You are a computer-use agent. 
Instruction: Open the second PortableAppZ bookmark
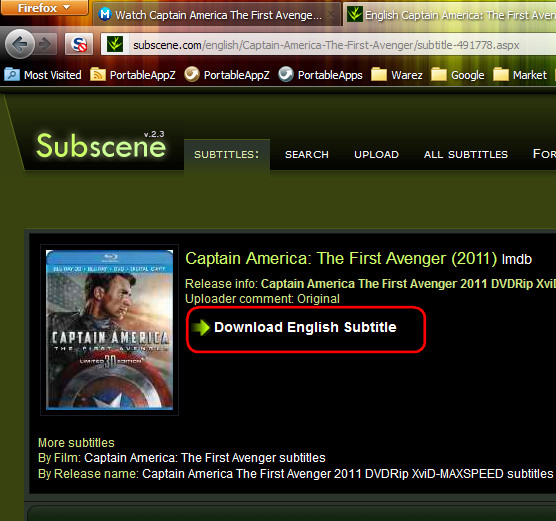click(227, 75)
